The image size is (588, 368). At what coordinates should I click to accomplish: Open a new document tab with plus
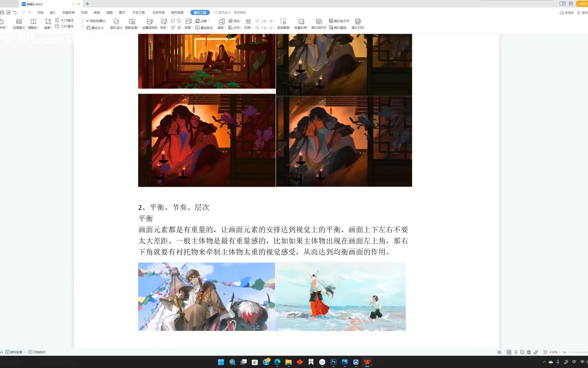coord(87,4)
